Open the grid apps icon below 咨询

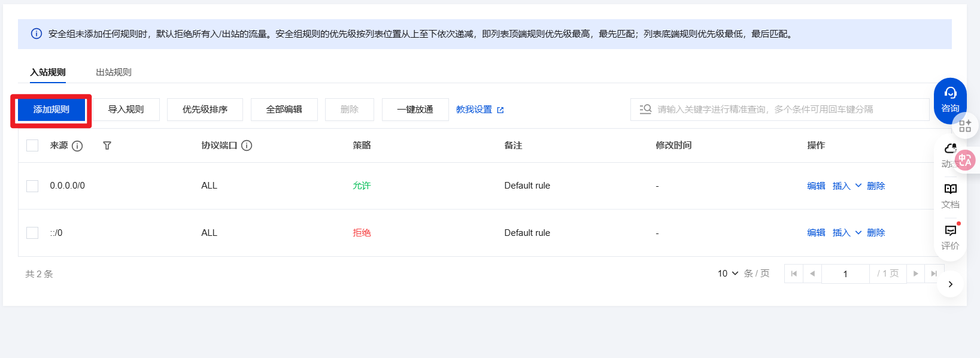965,126
